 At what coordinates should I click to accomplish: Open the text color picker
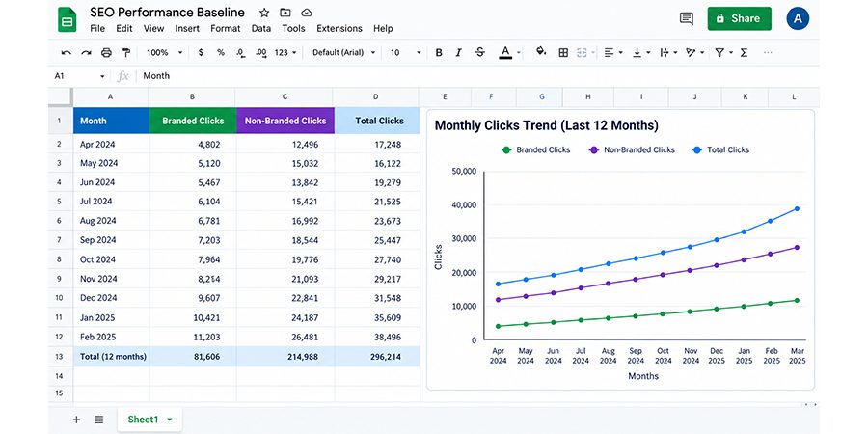[505, 53]
